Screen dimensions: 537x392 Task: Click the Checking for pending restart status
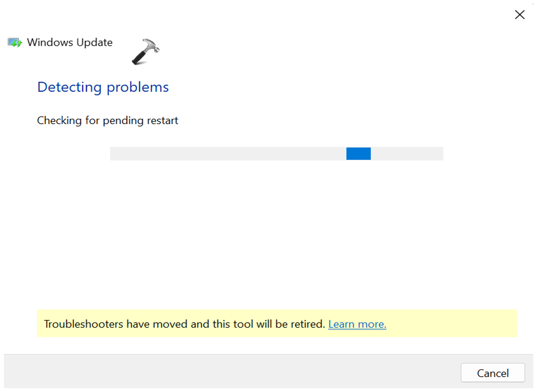[x=107, y=121]
